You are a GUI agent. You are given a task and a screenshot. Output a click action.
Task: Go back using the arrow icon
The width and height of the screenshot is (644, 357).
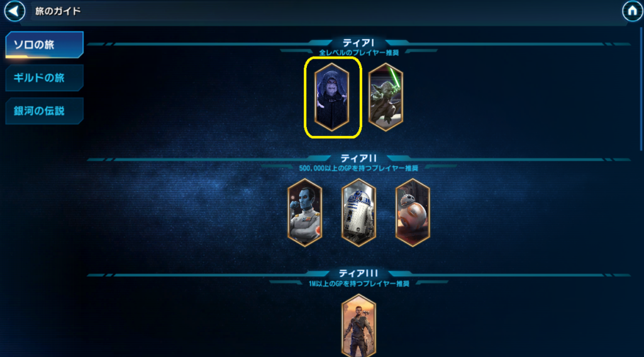click(x=14, y=11)
